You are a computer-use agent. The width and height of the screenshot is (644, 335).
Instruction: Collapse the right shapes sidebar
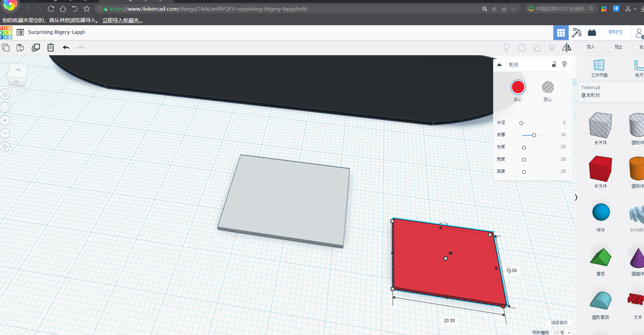576,198
